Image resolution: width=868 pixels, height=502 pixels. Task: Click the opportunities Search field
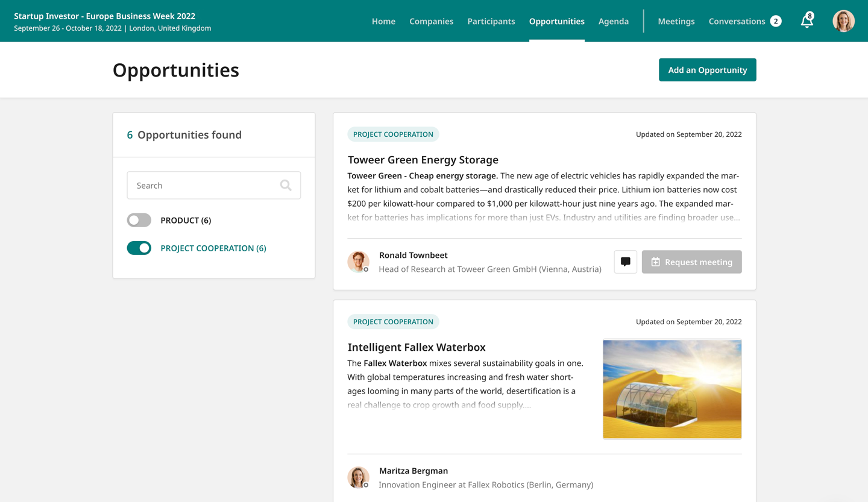coord(205,186)
